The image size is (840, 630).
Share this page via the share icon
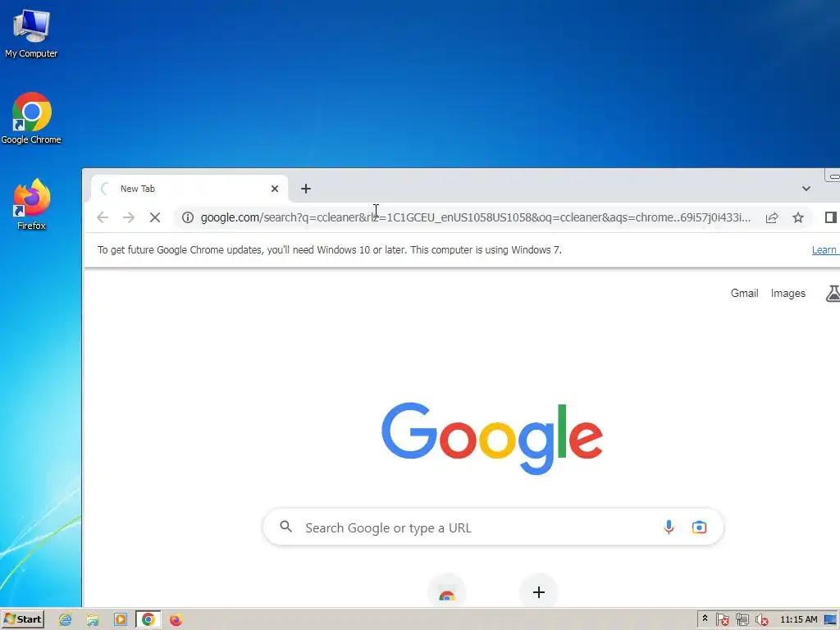[x=772, y=217]
